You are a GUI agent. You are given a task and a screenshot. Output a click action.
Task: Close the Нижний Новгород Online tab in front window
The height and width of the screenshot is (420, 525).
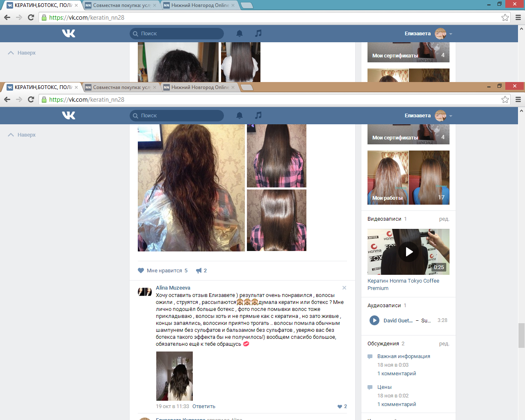pos(233,87)
